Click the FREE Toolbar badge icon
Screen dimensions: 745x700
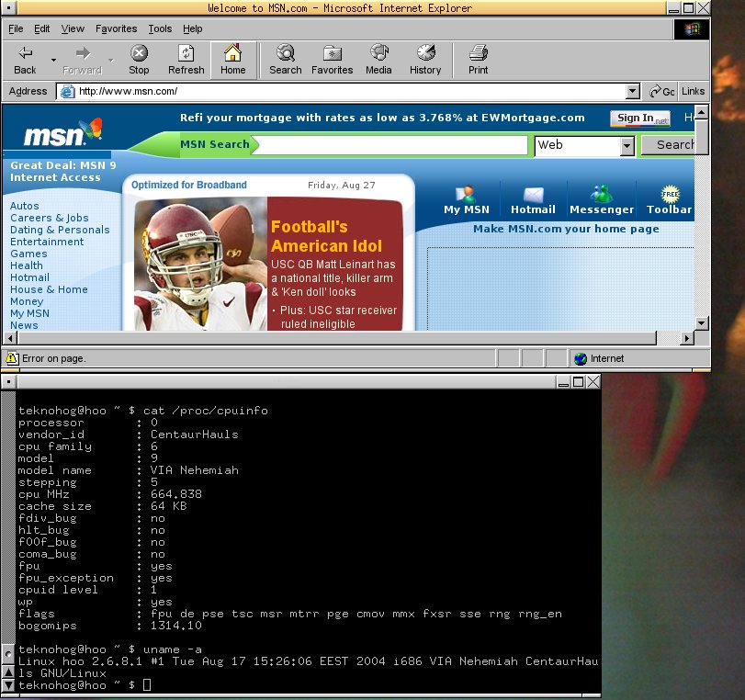670,195
